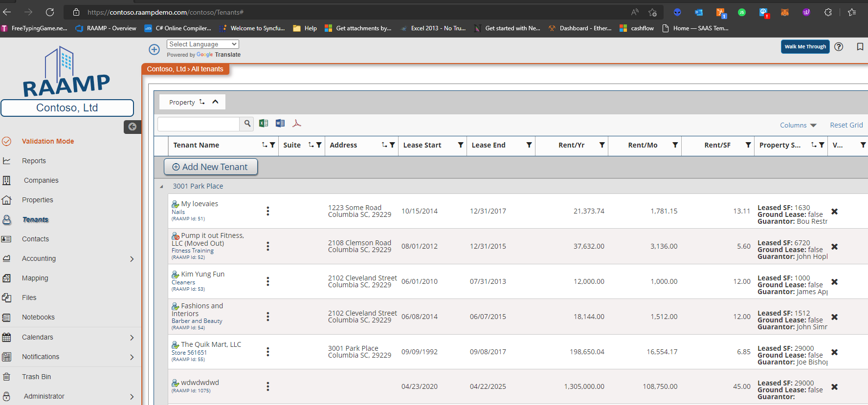Open Mapping in the sidebar
The image size is (868, 405).
[35, 278]
